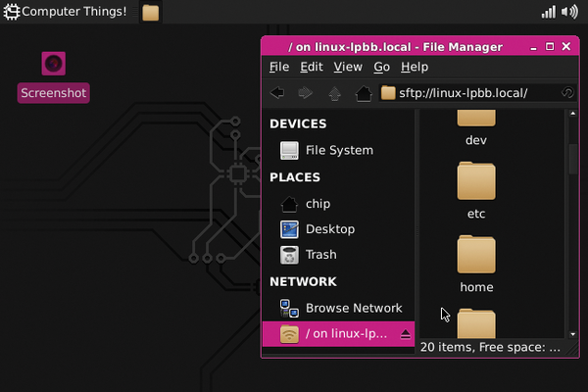Screen dimensions: 588x392
Task: Go forward with the right arrow
Action: tap(305, 93)
